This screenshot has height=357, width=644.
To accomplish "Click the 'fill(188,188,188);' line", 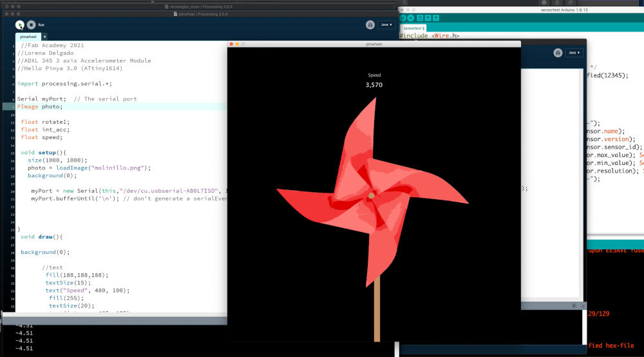I will point(77,275).
